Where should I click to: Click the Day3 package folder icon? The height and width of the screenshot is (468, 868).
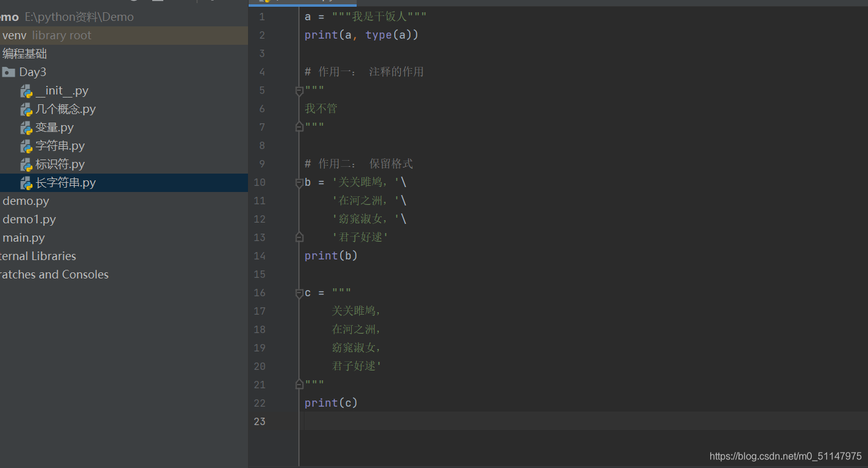click(9, 72)
